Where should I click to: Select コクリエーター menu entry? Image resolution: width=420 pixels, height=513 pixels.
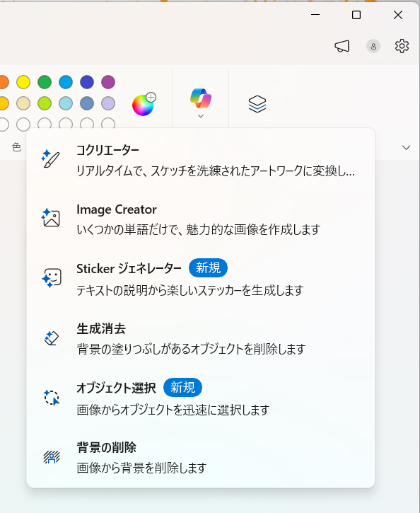[x=201, y=160]
